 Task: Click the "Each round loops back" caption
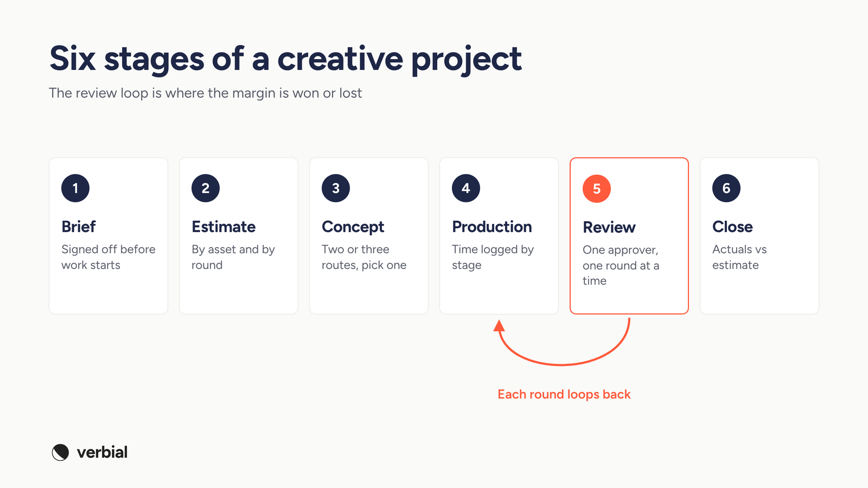[564, 395]
